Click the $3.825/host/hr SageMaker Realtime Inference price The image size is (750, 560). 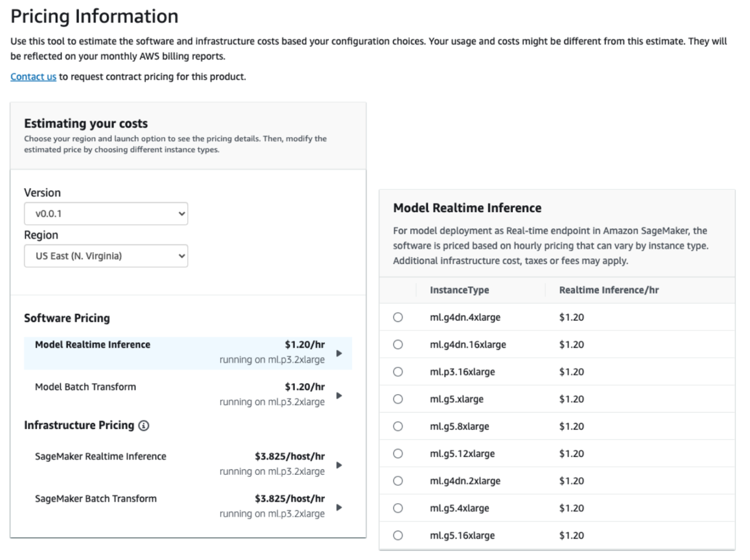(290, 456)
